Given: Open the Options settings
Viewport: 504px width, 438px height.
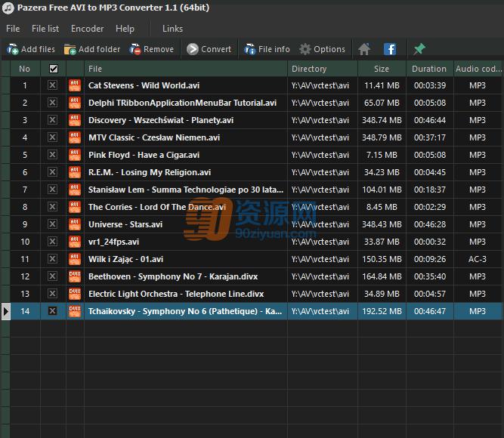Looking at the screenshot, I should (x=322, y=49).
